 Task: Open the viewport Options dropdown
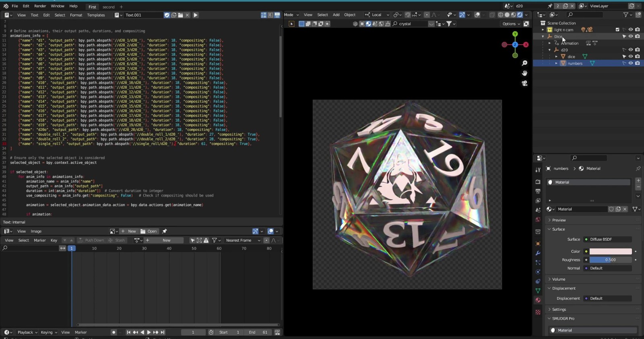[x=511, y=24]
